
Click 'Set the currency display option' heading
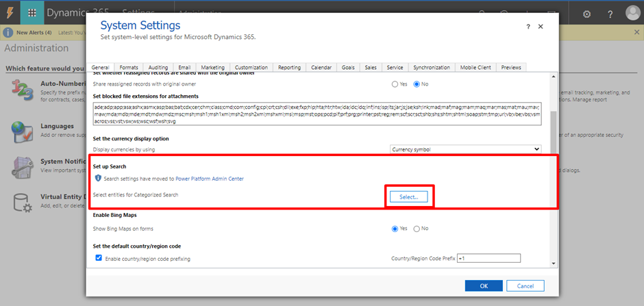(x=131, y=139)
